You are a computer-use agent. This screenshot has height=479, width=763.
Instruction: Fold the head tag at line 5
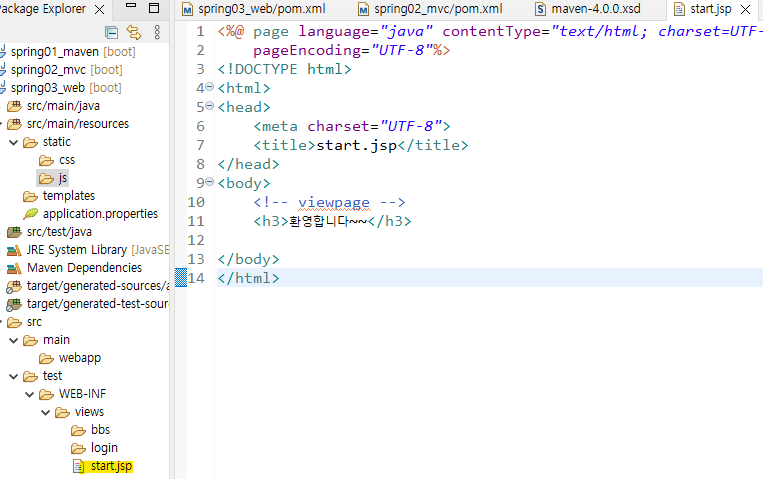coord(209,106)
